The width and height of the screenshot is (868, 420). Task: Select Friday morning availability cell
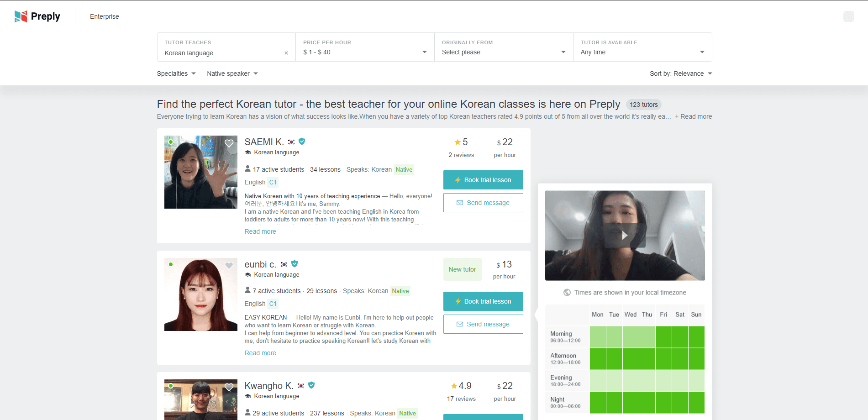(663, 337)
